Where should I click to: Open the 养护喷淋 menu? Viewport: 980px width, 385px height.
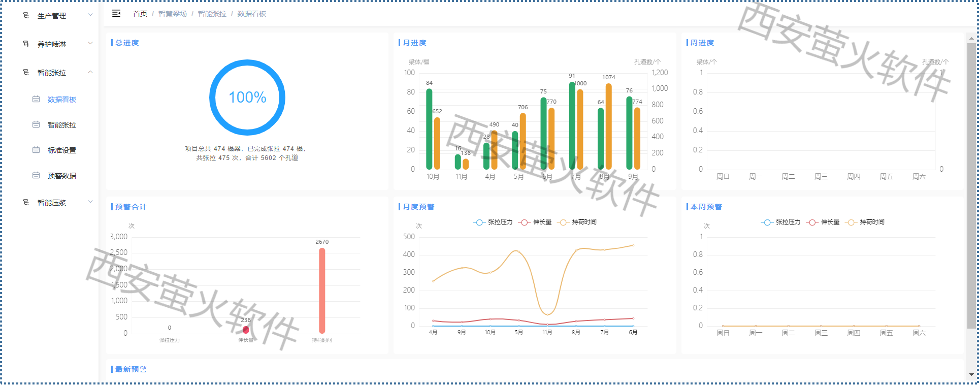(52, 44)
